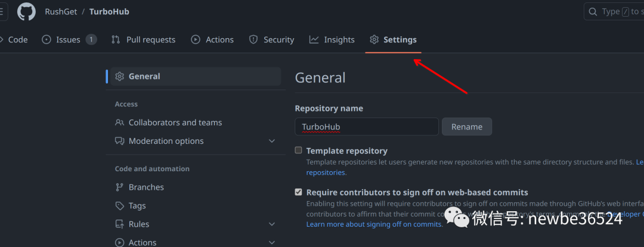Click the Settings gear icon in the tab bar
644x247 pixels.
[x=374, y=40]
